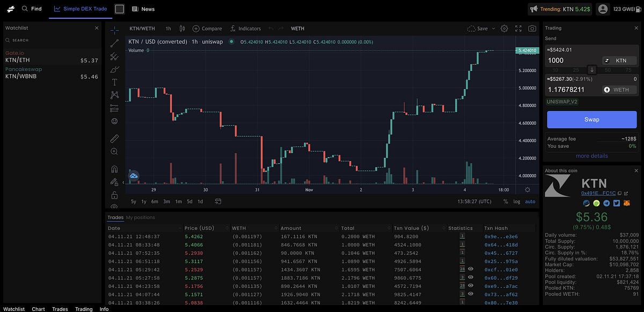Open time axis settings gear
This screenshot has width=644, height=312.
(528, 190)
